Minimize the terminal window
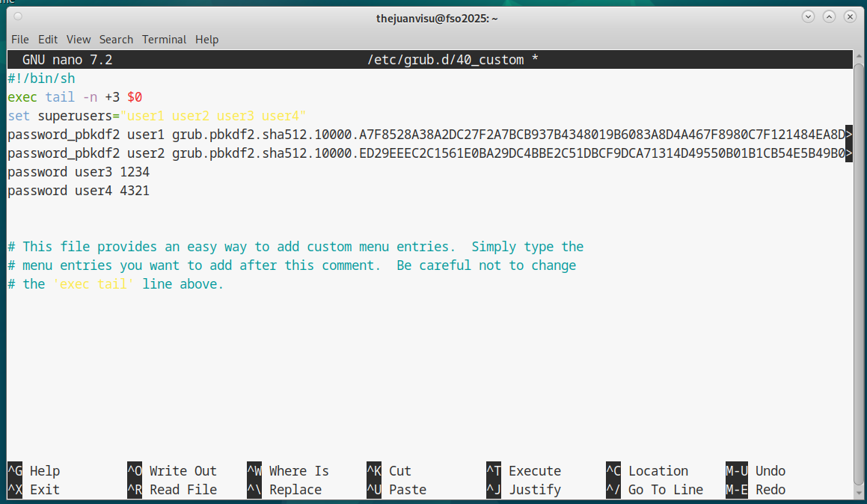The height and width of the screenshot is (504, 867). [x=808, y=16]
